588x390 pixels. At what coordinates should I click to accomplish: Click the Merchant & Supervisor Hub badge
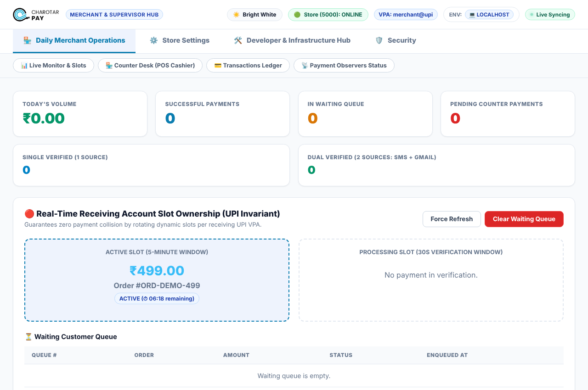coord(114,15)
